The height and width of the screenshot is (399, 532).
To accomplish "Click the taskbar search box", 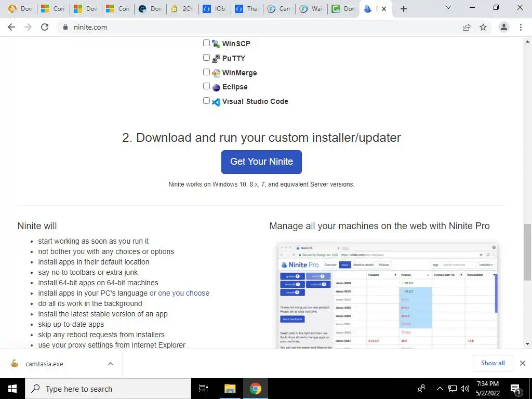I will click(x=108, y=389).
